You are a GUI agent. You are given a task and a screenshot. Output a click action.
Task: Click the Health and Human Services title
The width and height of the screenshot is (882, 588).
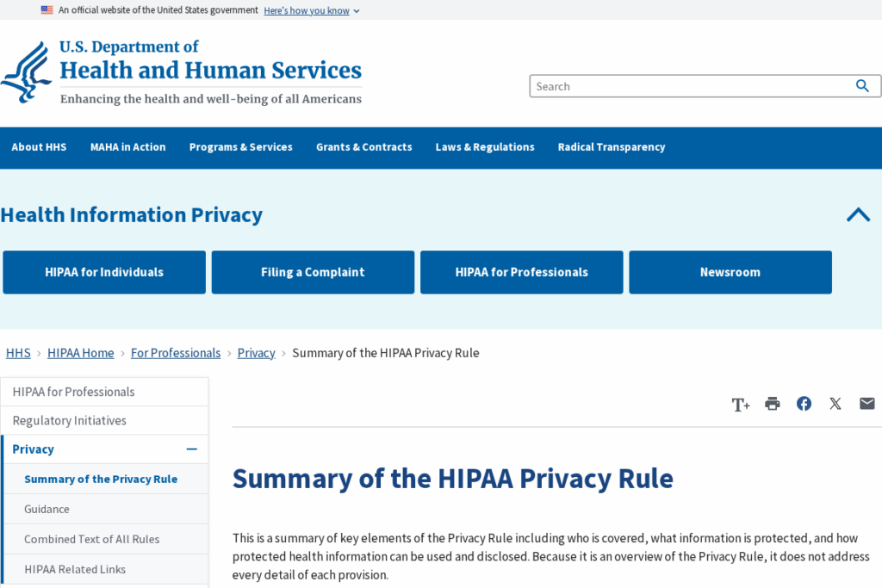[210, 71]
